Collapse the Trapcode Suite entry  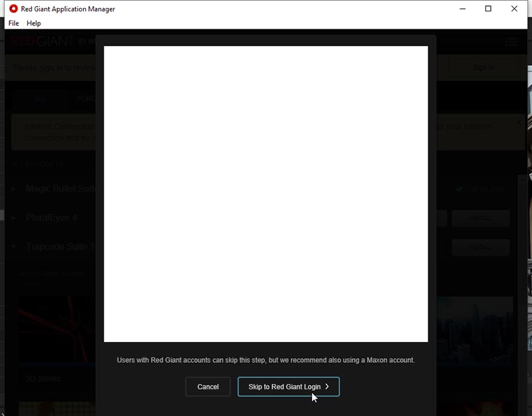point(14,247)
